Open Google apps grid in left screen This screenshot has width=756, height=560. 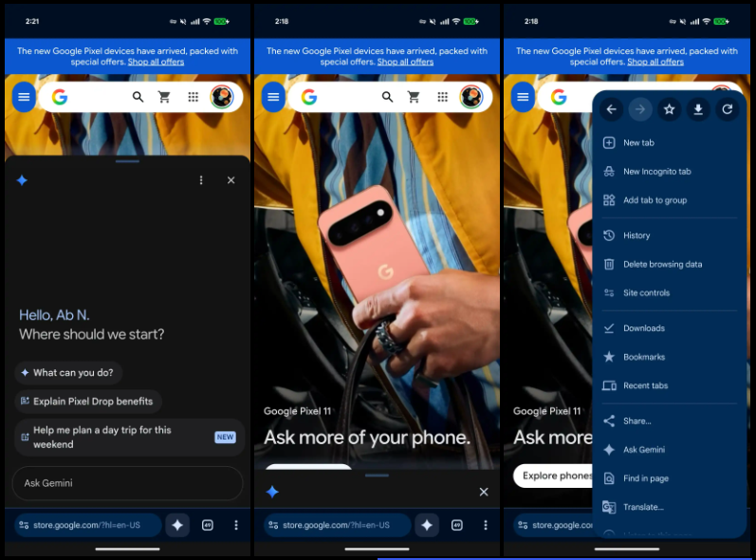coord(193,98)
